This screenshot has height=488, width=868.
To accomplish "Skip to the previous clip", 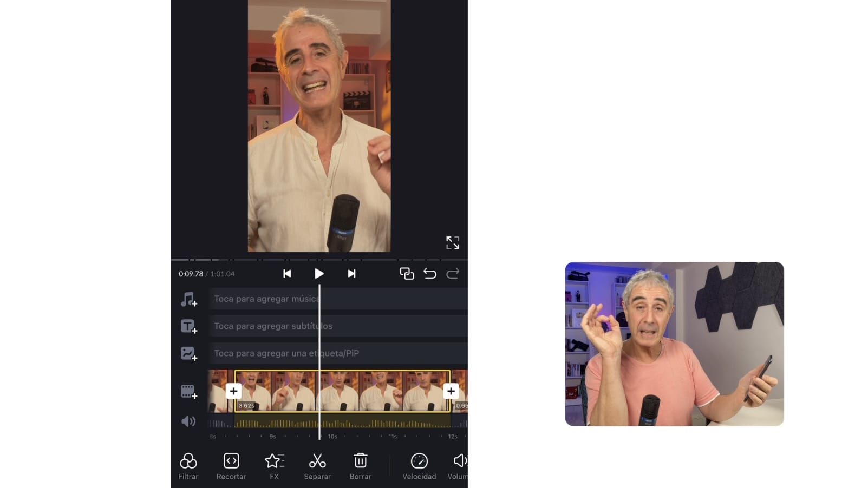I will [287, 274].
